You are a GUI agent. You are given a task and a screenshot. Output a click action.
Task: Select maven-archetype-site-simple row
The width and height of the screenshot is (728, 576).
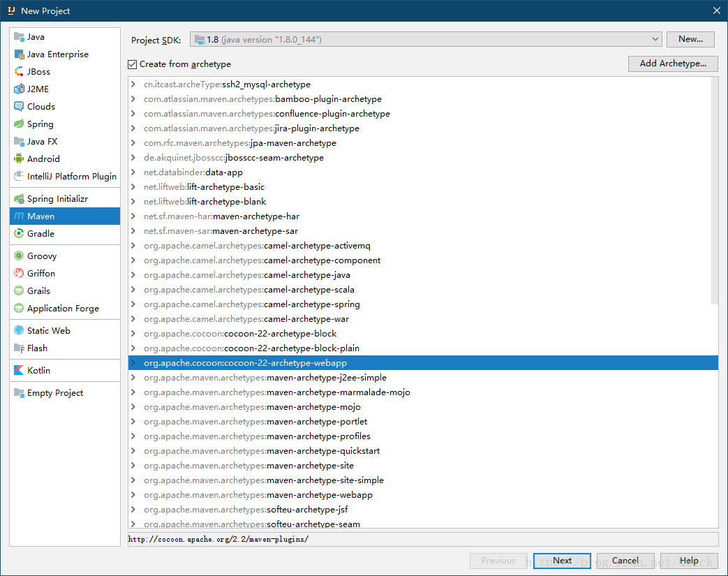(423, 480)
